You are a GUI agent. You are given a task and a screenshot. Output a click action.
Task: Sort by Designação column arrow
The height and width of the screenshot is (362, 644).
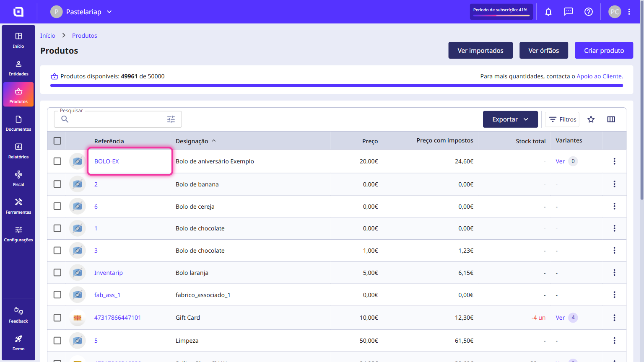tap(214, 141)
